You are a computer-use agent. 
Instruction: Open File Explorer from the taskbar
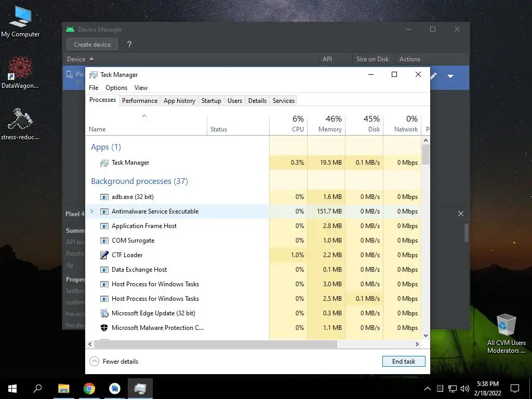[63, 389]
